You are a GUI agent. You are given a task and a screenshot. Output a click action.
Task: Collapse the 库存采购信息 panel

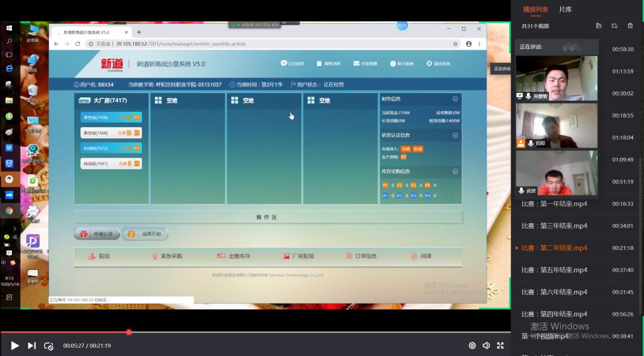tap(455, 171)
